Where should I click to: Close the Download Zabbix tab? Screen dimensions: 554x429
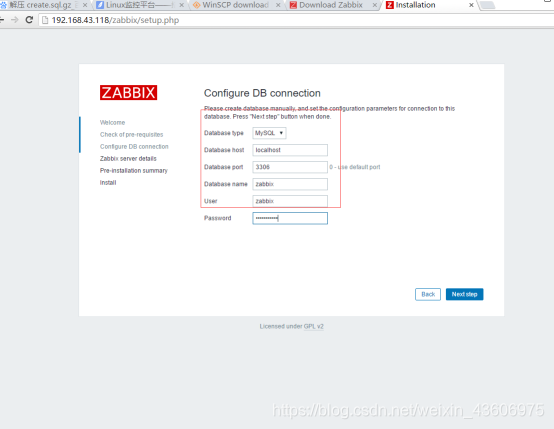pyautogui.click(x=375, y=5)
